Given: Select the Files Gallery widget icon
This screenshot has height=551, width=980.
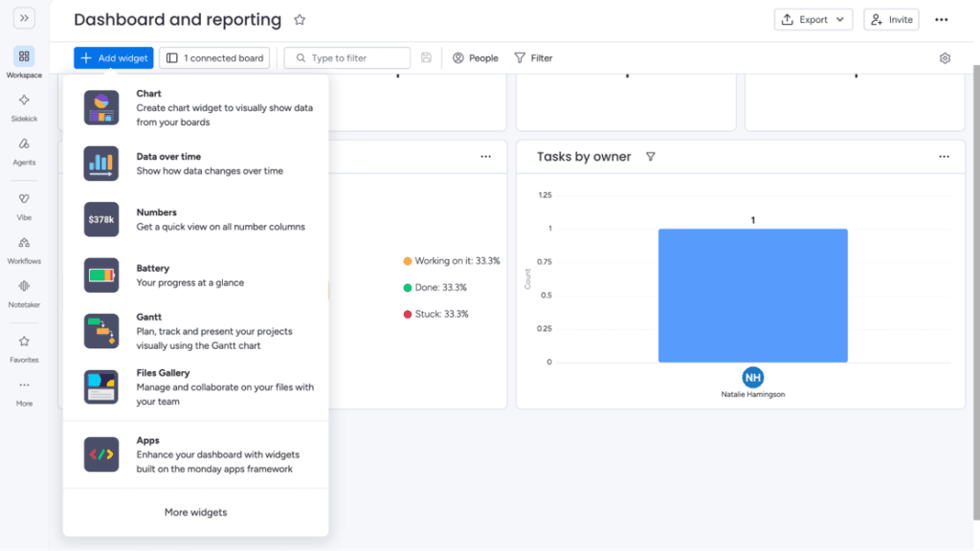Looking at the screenshot, I should coord(101,386).
